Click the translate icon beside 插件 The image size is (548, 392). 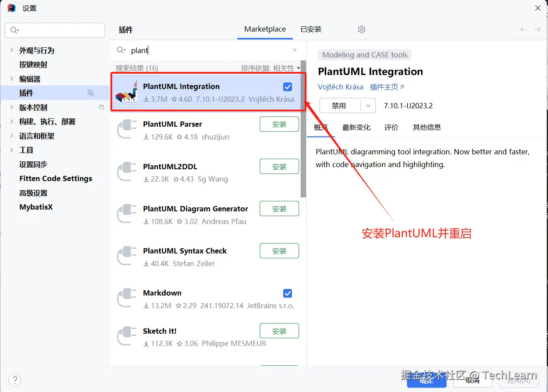click(x=90, y=93)
